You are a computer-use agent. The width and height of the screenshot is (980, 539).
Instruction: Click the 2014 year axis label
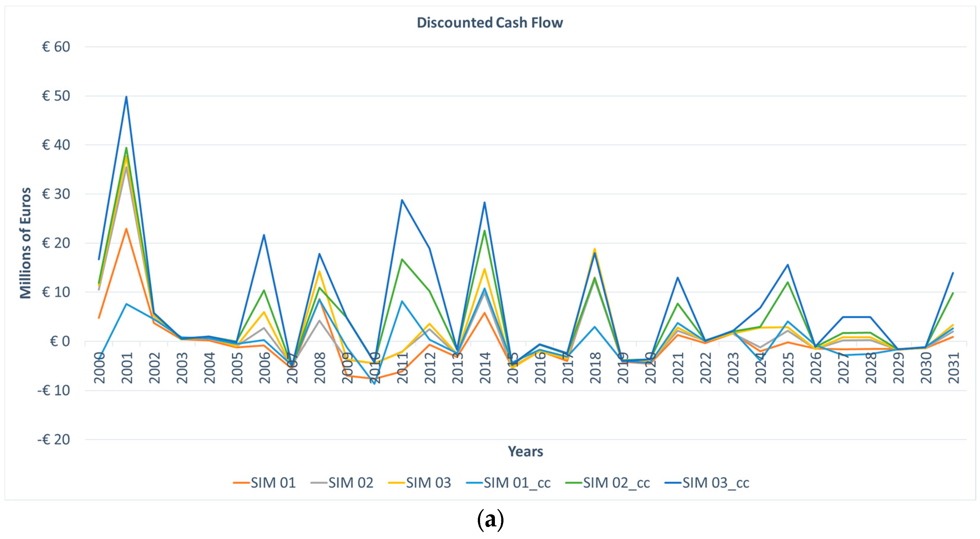pyautogui.click(x=485, y=368)
